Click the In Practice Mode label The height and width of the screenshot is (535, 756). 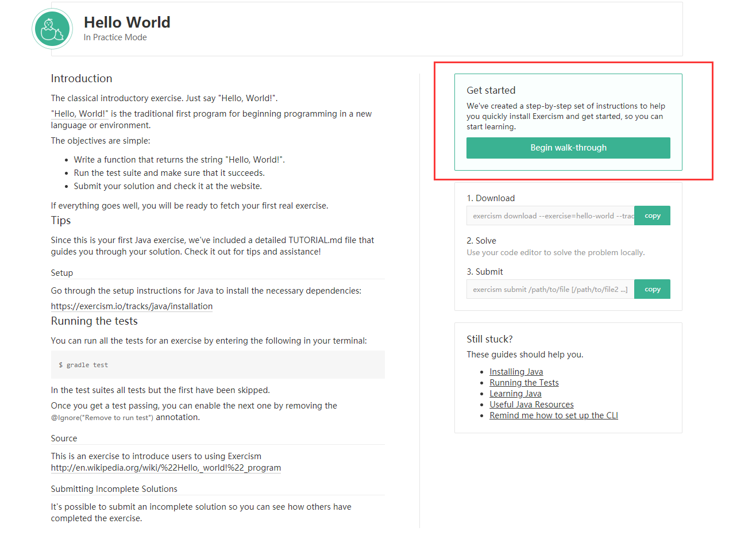click(115, 37)
